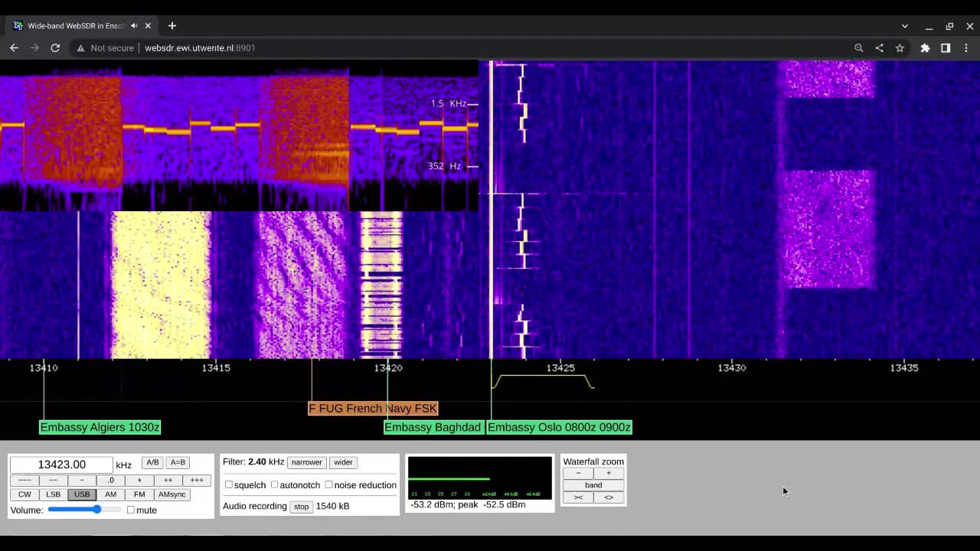Image resolution: width=980 pixels, height=551 pixels.
Task: Open a new browser tab
Action: pyautogui.click(x=172, y=25)
